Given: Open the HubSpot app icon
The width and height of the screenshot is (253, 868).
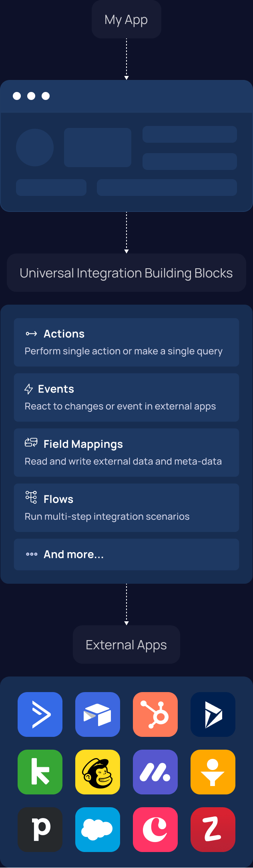Looking at the screenshot, I should click(155, 714).
